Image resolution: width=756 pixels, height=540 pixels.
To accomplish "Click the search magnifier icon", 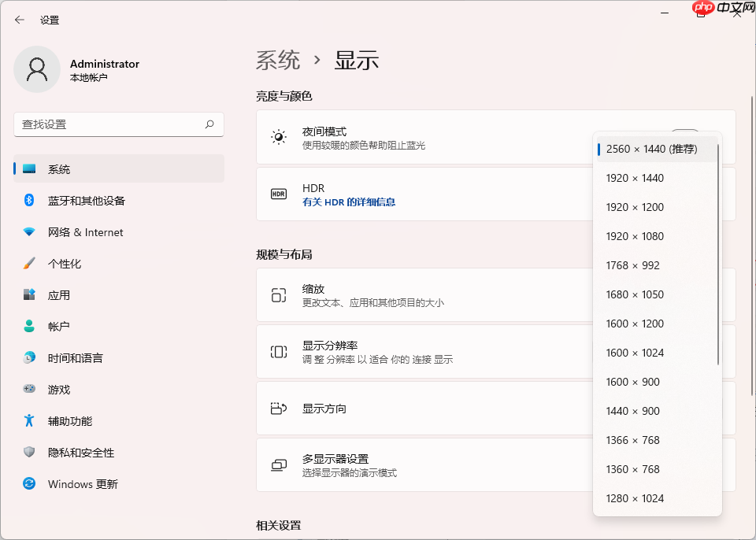I will coord(210,124).
